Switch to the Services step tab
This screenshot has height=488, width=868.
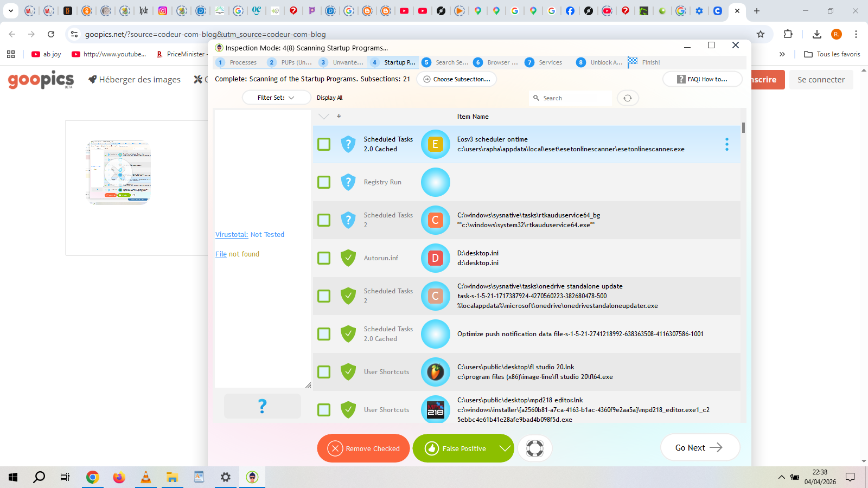coord(545,62)
